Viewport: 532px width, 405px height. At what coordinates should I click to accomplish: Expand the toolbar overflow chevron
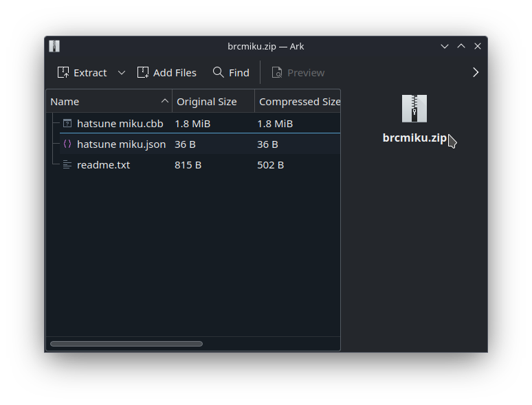click(476, 72)
